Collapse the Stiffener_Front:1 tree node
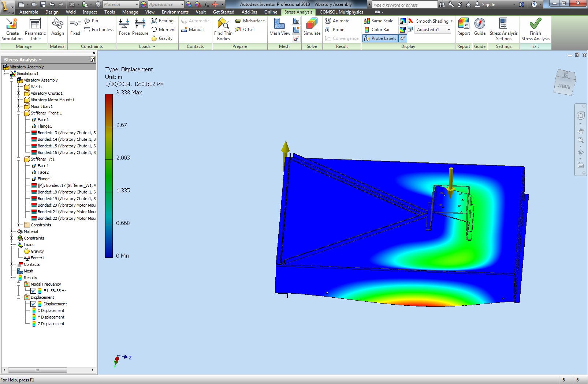This screenshot has height=384, width=588. click(x=19, y=113)
